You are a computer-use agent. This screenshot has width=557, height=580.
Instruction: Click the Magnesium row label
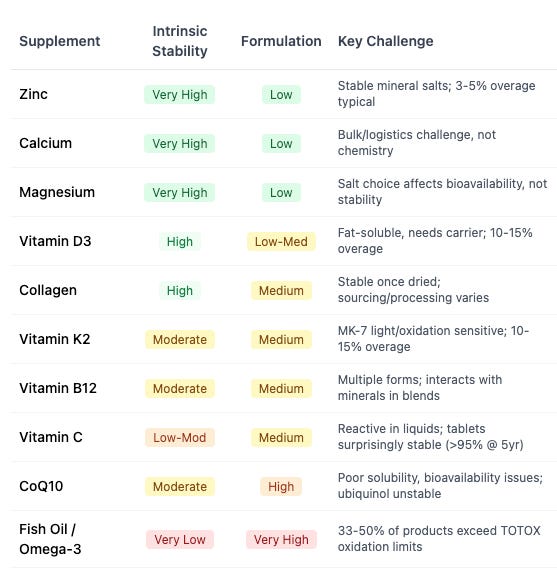(57, 192)
